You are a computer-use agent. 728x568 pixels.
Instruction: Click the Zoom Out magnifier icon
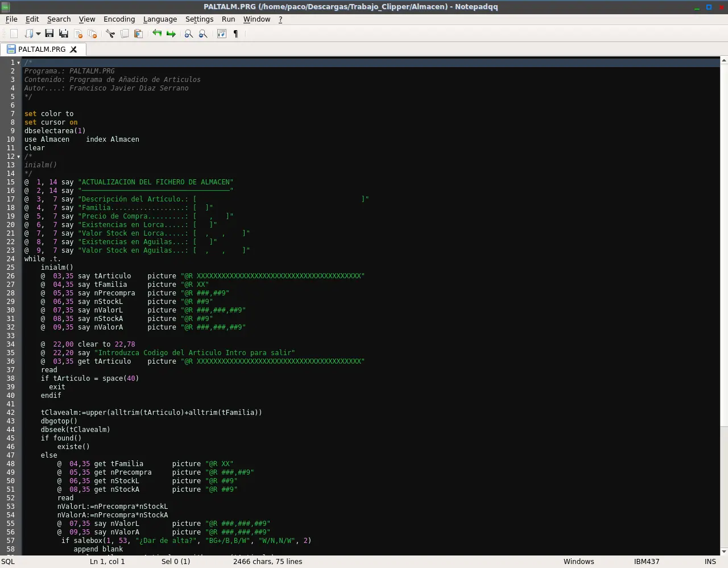[x=203, y=34]
